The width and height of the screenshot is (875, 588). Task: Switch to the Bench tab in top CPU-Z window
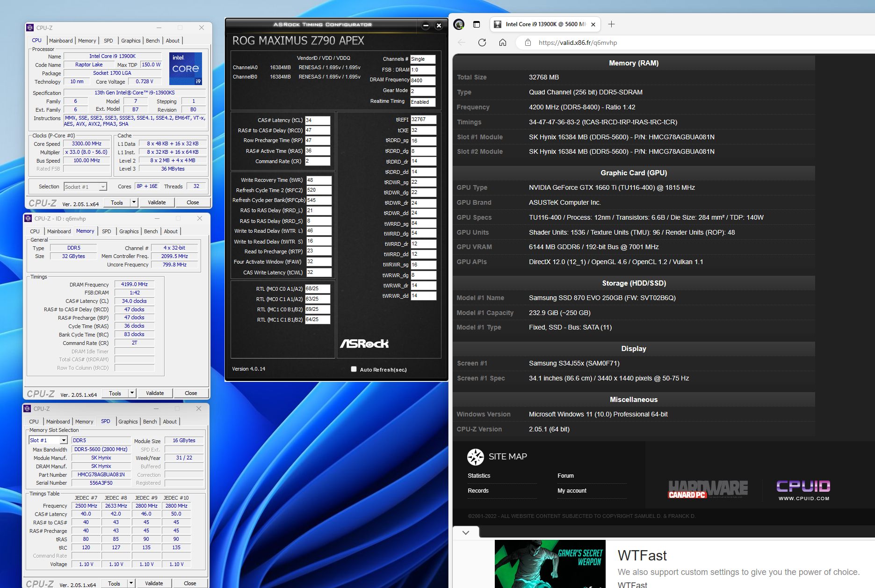coord(153,41)
